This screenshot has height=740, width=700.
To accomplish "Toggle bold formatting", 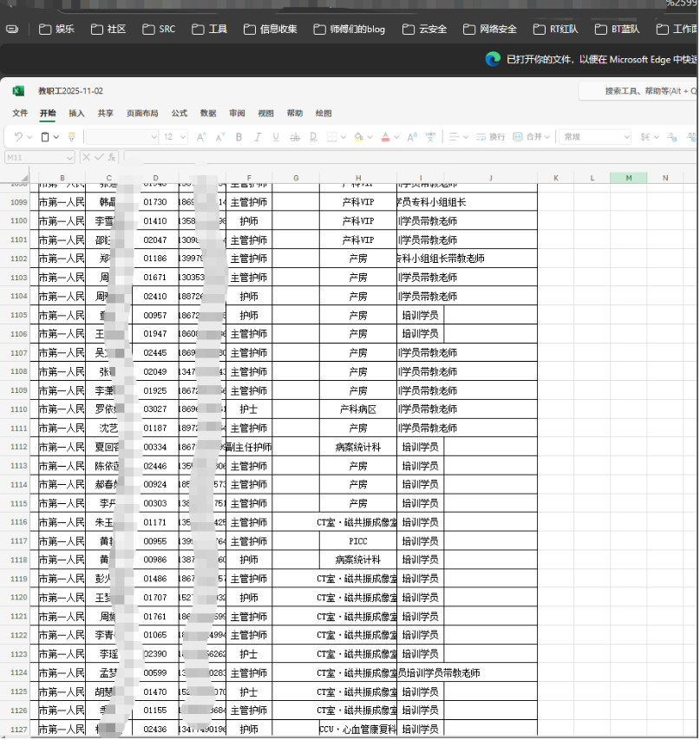I will [239, 136].
